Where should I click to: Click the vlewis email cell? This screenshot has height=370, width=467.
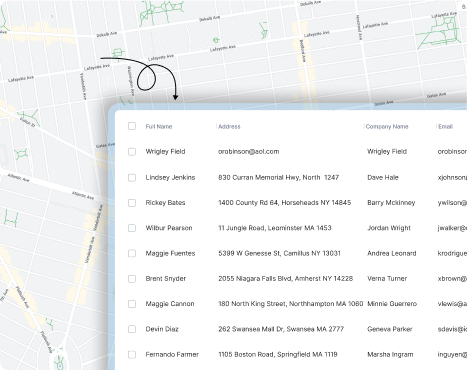(x=452, y=304)
